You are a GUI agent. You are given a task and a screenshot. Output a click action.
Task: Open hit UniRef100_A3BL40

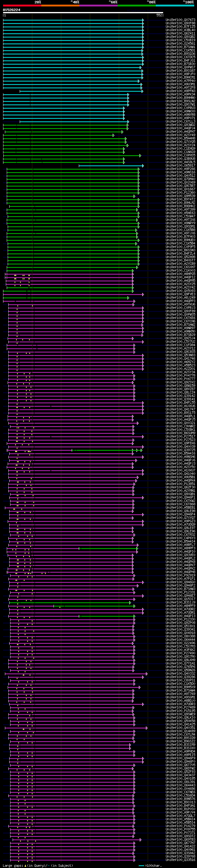point(180,30)
